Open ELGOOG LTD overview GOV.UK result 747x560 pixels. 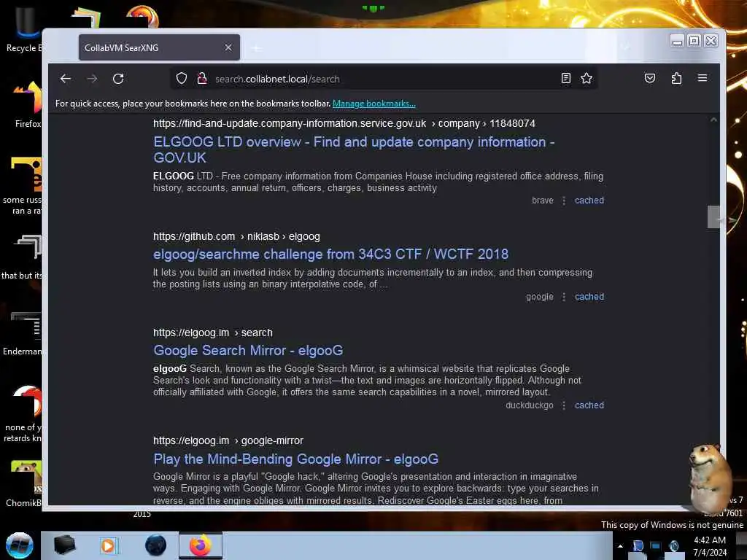354,149
